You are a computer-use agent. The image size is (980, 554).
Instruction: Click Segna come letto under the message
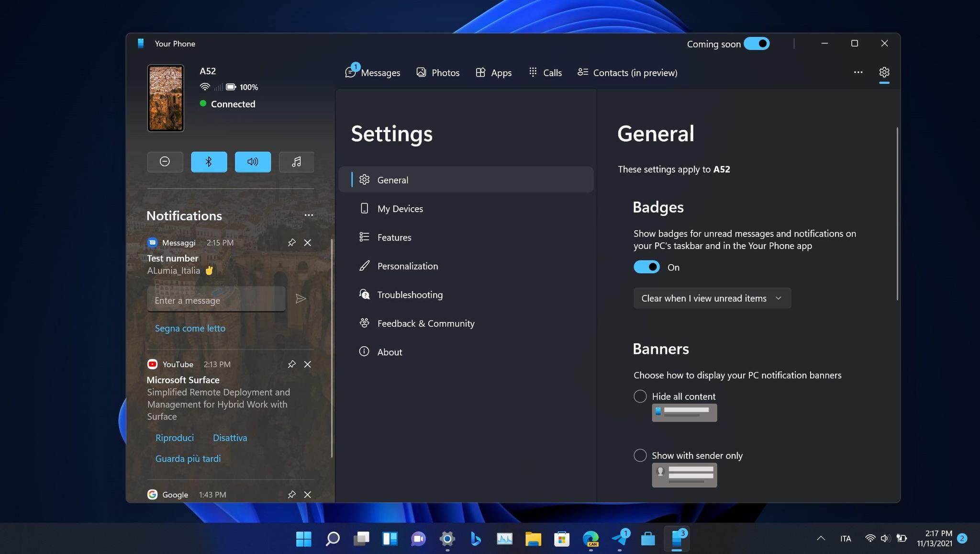coord(190,328)
